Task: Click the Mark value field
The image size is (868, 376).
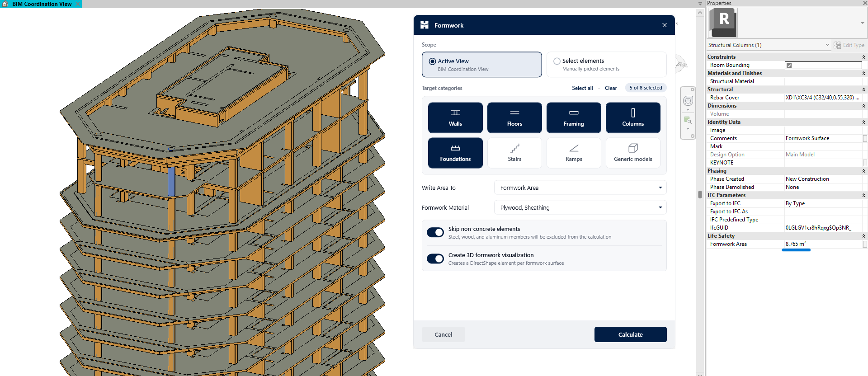Action: pos(823,146)
